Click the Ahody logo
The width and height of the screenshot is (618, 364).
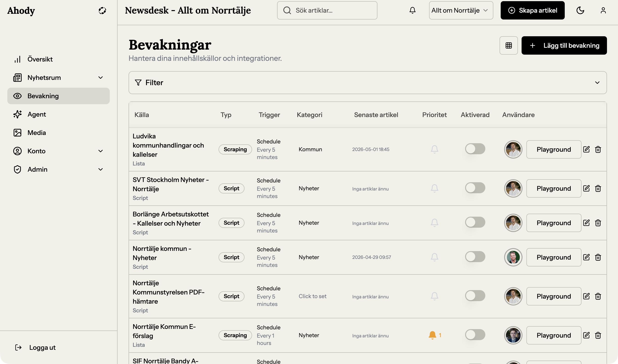(21, 11)
